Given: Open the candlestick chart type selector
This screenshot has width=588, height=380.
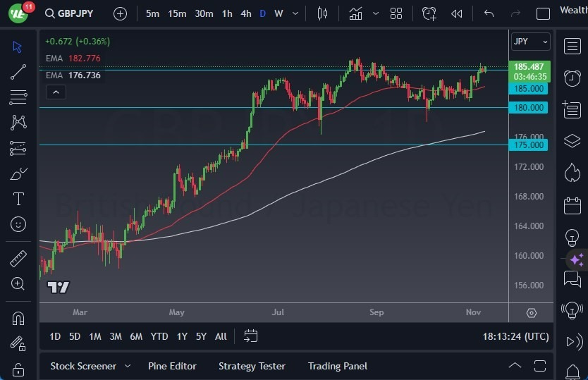Looking at the screenshot, I should 322,14.
